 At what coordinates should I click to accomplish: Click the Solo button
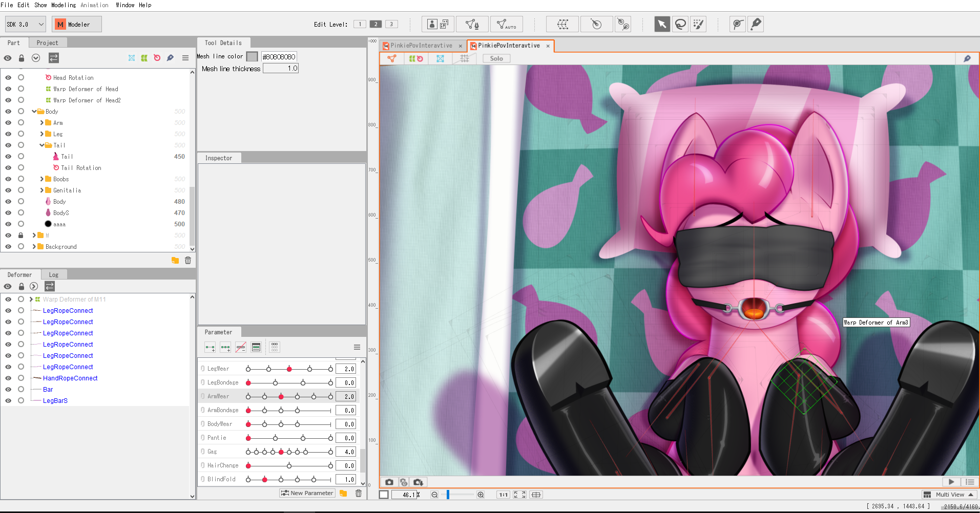click(x=496, y=58)
